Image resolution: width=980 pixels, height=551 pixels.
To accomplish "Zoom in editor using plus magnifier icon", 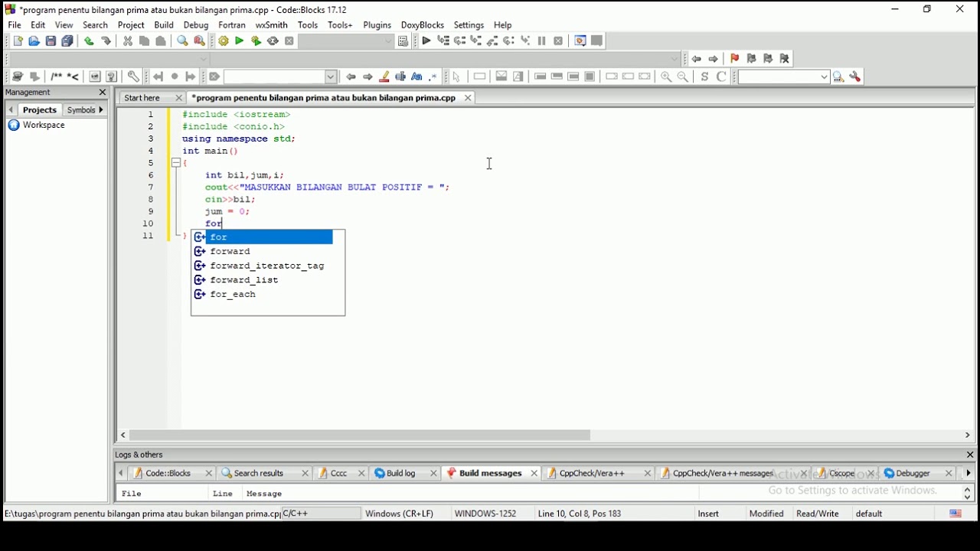I will click(666, 77).
